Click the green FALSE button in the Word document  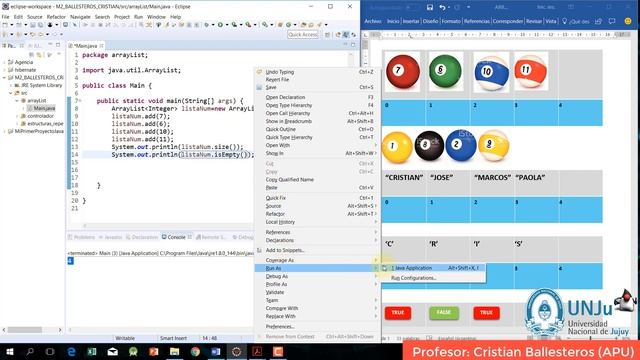tap(444, 313)
